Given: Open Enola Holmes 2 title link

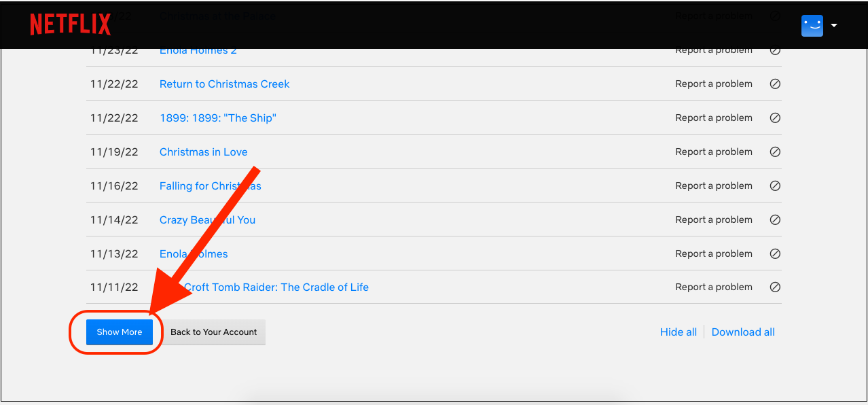Looking at the screenshot, I should [198, 50].
